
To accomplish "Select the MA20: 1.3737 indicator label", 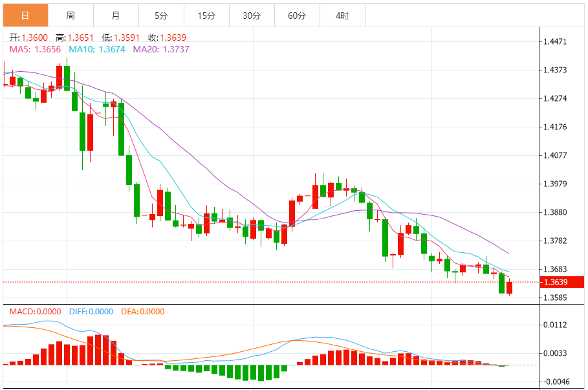I will click(161, 49).
